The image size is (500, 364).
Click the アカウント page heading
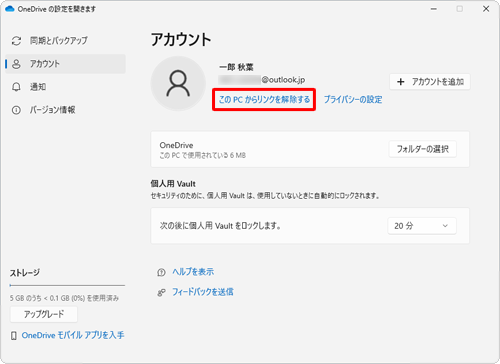point(181,40)
